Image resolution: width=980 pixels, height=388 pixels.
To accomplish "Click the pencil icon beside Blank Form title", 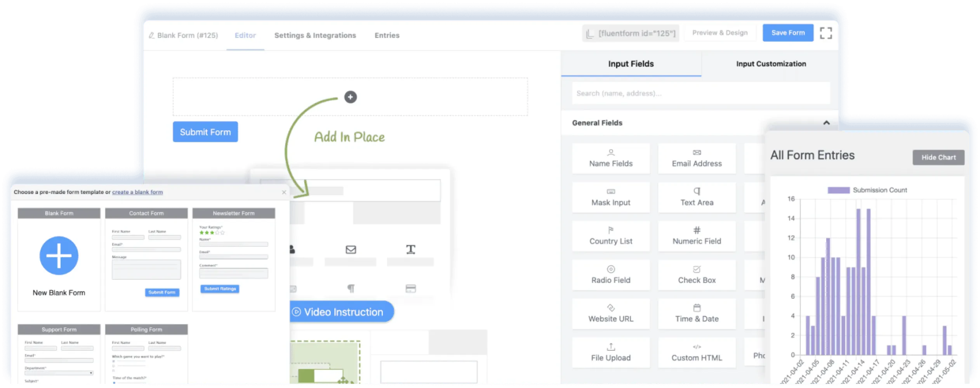I will click(x=151, y=35).
